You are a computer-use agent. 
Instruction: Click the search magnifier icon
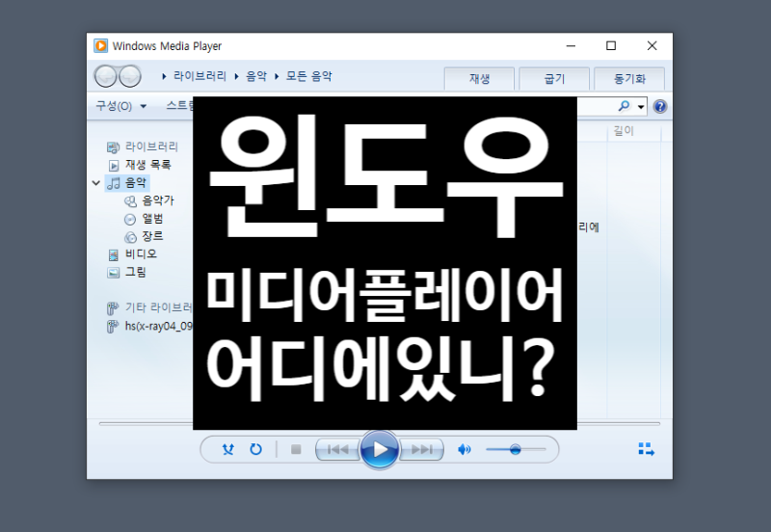[624, 106]
